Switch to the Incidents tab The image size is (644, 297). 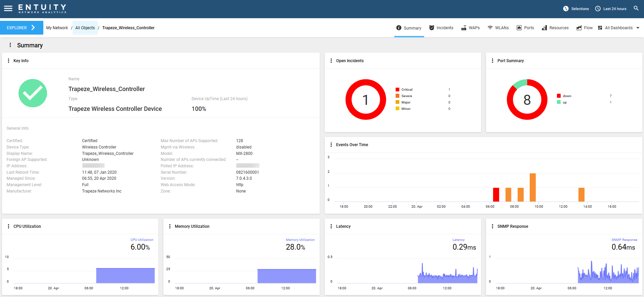(441, 28)
